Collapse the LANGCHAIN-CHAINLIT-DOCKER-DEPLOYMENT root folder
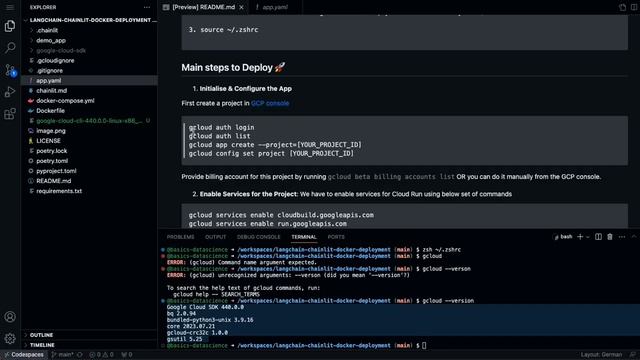Image resolution: width=640 pixels, height=360 pixels. click(x=90, y=20)
